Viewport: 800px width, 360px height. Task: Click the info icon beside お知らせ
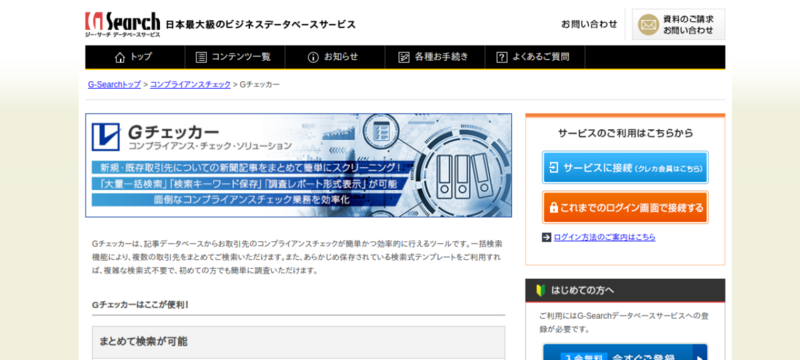pyautogui.click(x=313, y=57)
